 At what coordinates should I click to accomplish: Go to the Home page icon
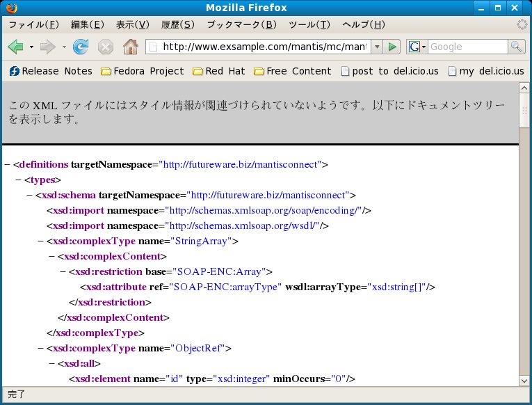(131, 47)
